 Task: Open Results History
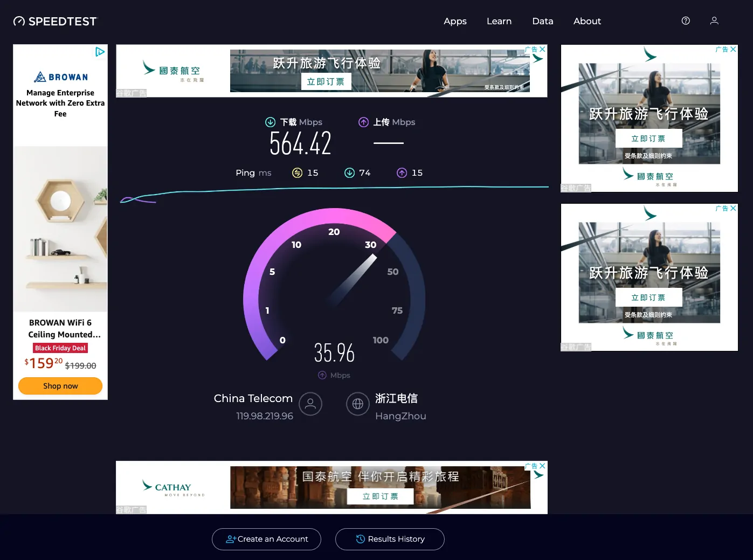(x=390, y=539)
